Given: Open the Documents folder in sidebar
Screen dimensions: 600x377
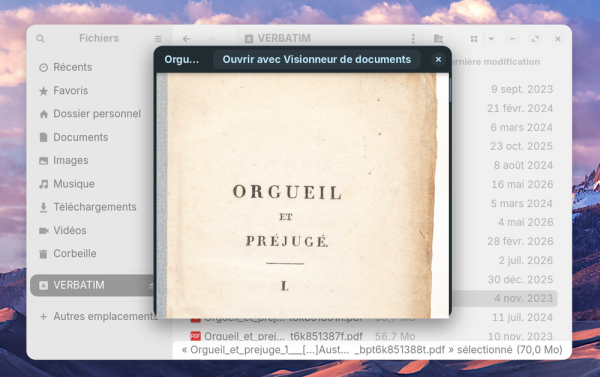Looking at the screenshot, I should pyautogui.click(x=91, y=137).
